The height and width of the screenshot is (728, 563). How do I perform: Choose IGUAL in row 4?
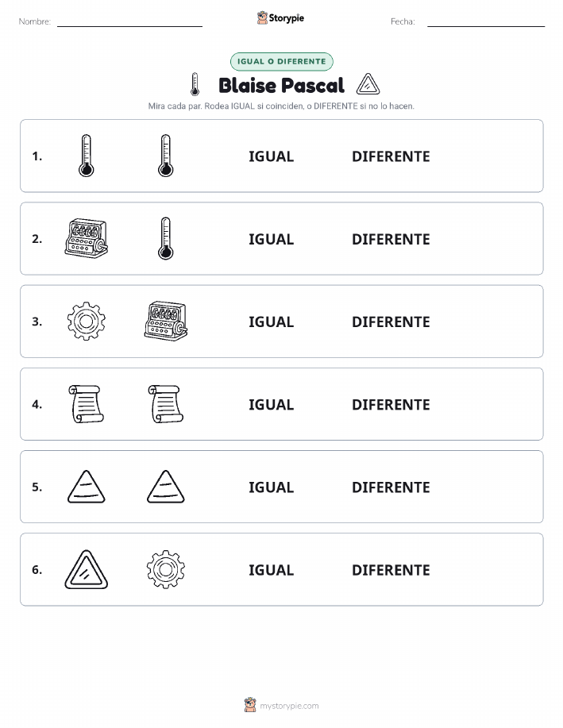pyautogui.click(x=272, y=404)
